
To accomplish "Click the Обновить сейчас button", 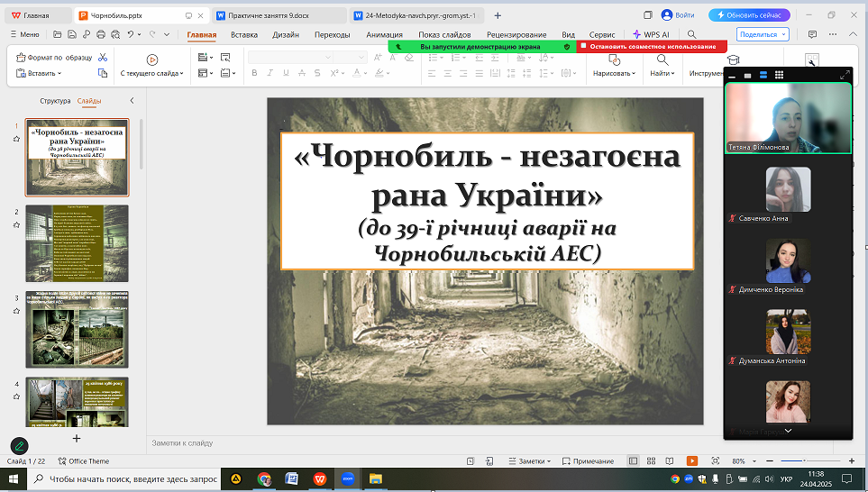I will tap(750, 15).
